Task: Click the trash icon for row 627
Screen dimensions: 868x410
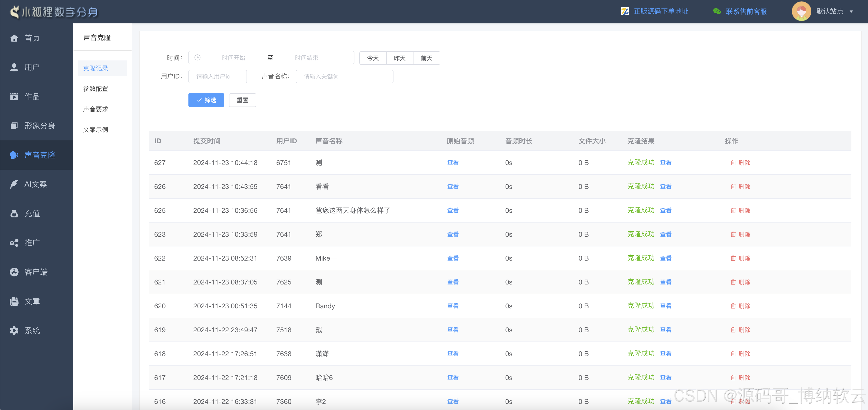Action: pyautogui.click(x=733, y=163)
